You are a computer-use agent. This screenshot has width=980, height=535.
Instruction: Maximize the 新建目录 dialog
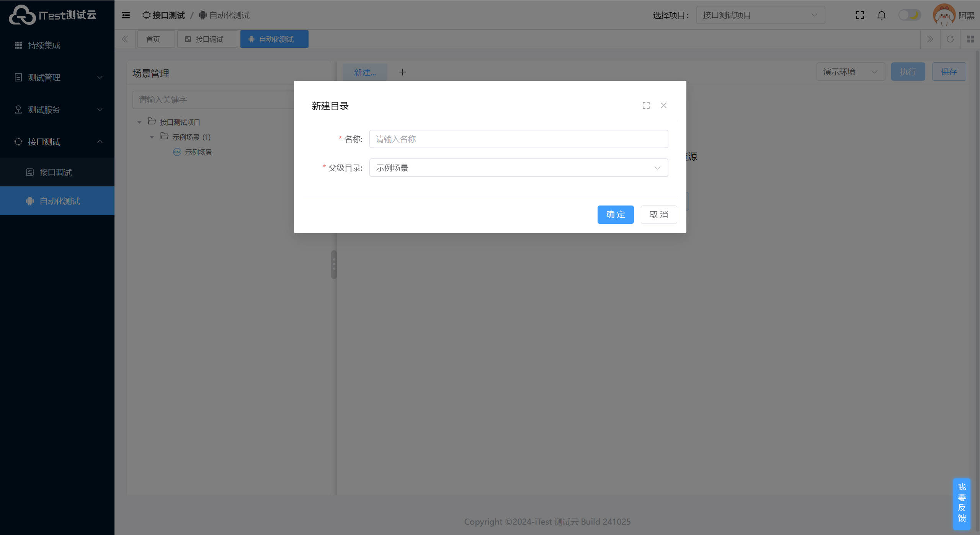coord(646,106)
